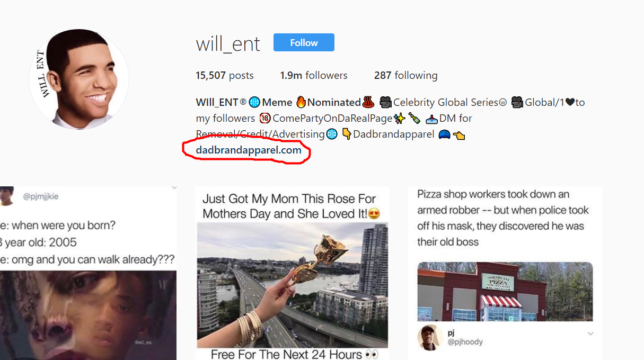Click the will_ent username heading
Viewport: 644px width, 360px height.
coord(228,43)
